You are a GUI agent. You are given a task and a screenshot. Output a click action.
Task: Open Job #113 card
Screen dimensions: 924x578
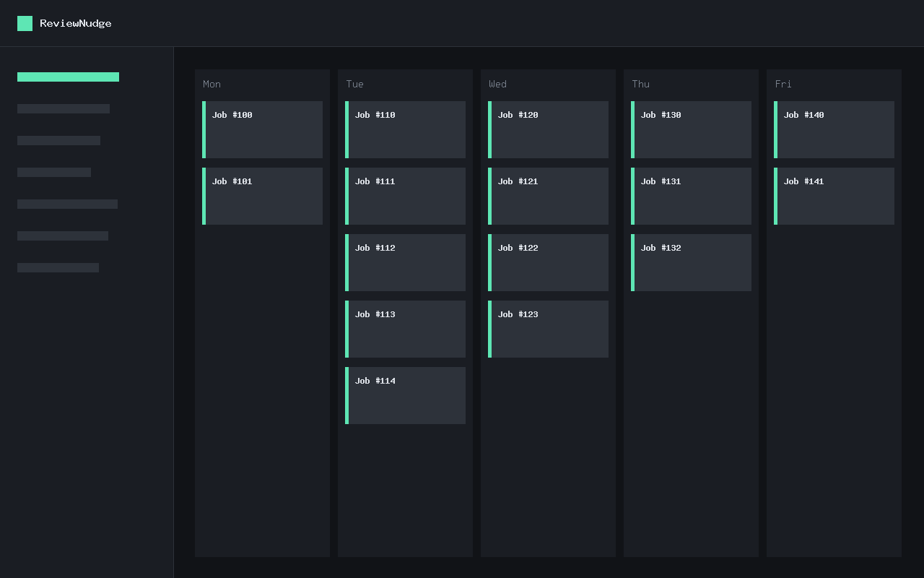point(405,329)
